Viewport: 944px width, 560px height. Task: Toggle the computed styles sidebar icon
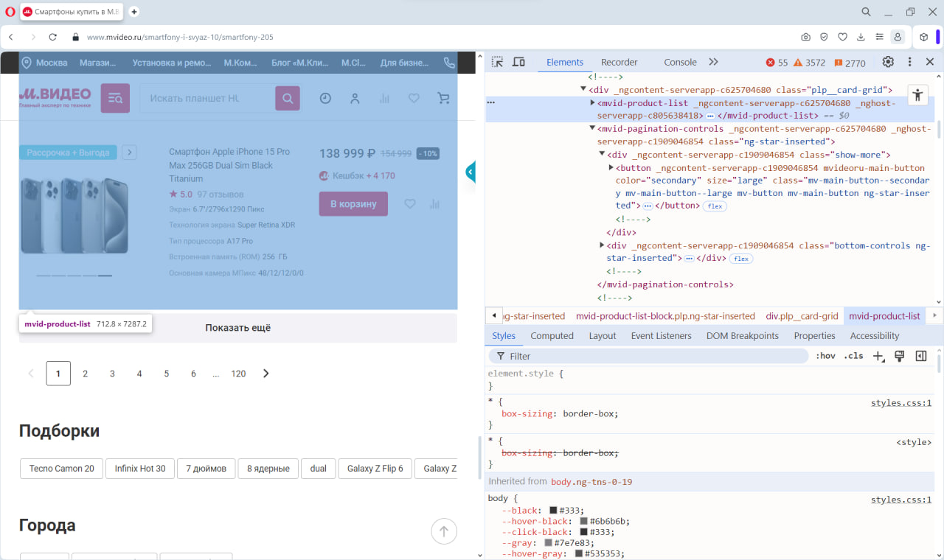pos(921,356)
